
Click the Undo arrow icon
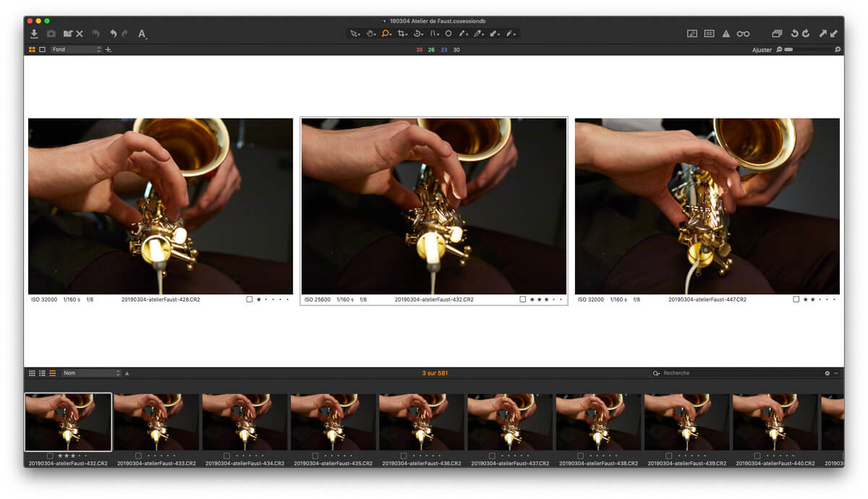coord(113,33)
